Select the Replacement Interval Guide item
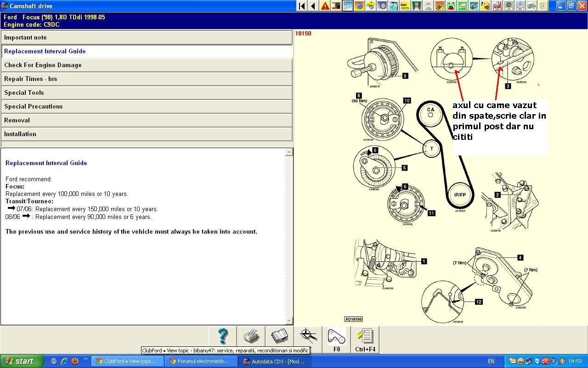This screenshot has height=368, width=588. 147,52
